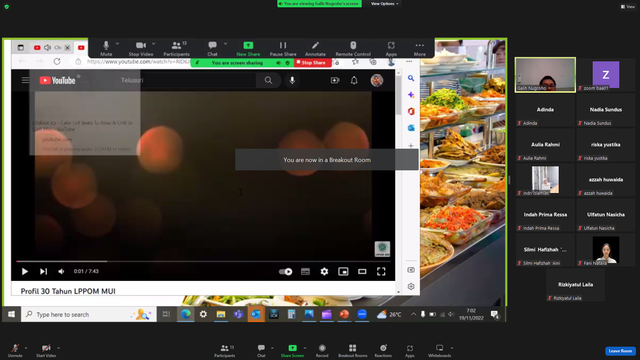Select Galih Nugroho video thumbnail
640x360 pixels.
[545, 75]
